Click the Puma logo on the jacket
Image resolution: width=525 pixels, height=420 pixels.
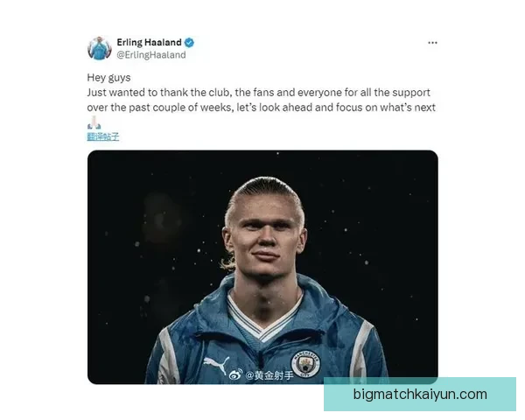(x=216, y=366)
